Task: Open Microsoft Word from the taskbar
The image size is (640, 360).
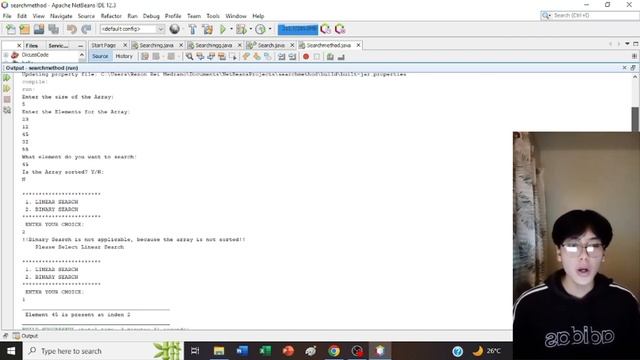Action: (x=242, y=351)
